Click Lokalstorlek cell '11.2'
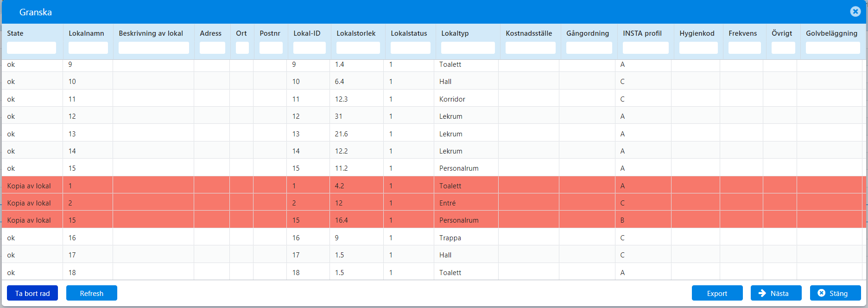Screen dimensions: 868x308 [341, 168]
